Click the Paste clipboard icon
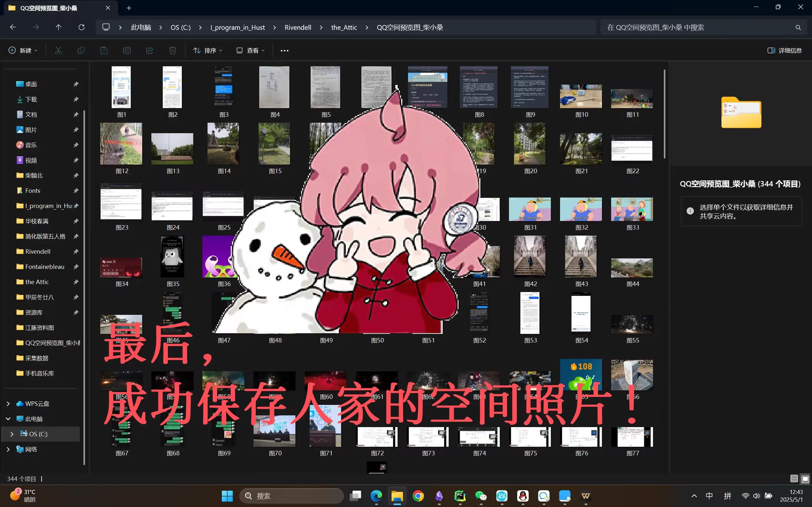The image size is (812, 507). 104,50
